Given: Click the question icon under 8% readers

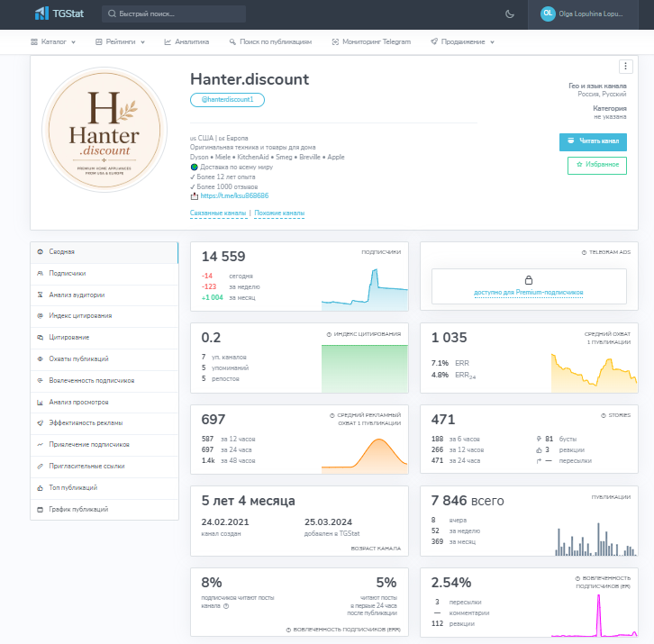Looking at the screenshot, I should 226,606.
